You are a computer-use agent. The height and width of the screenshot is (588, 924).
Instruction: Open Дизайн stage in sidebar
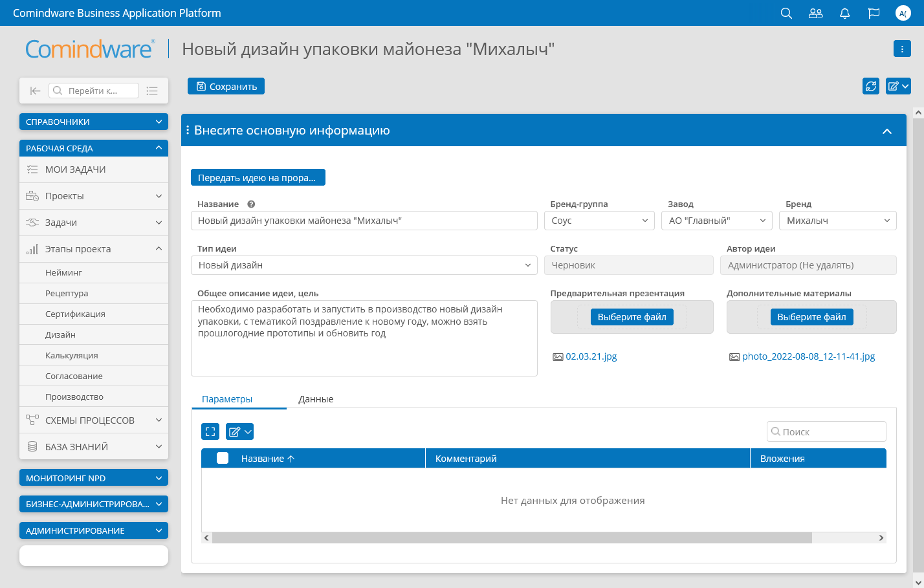[94, 334]
